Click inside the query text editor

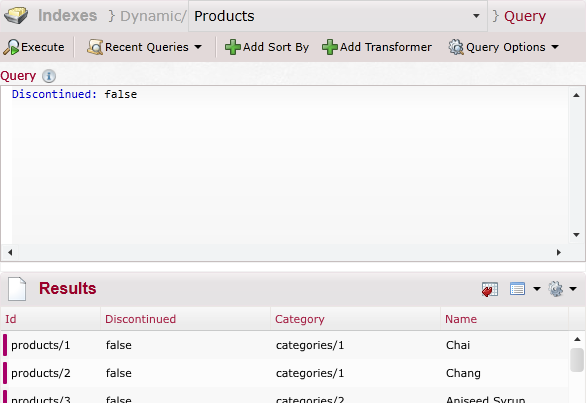(x=290, y=164)
